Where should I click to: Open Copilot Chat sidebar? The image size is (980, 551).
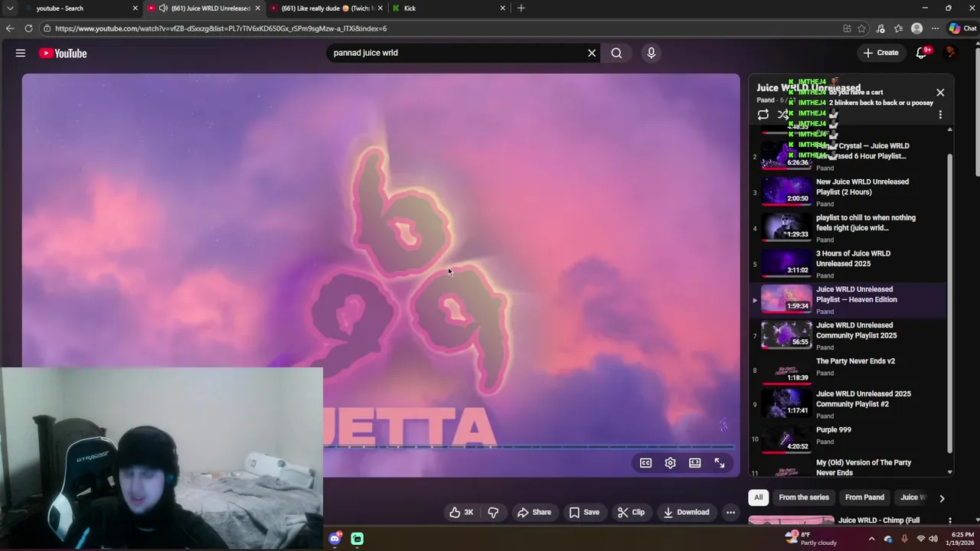962,28
